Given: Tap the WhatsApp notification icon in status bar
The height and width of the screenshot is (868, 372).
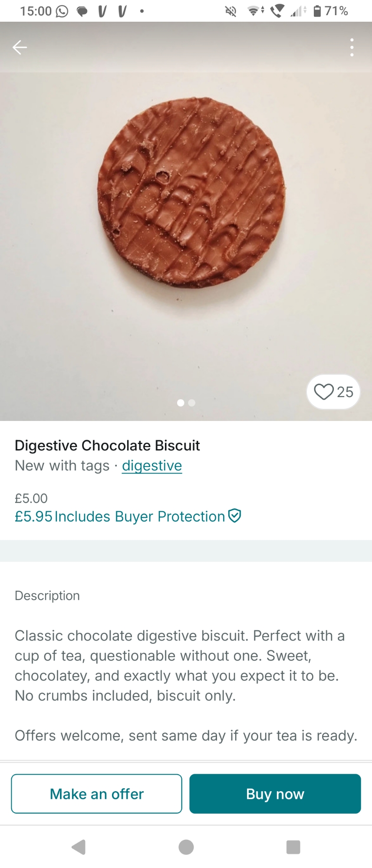Looking at the screenshot, I should 63,11.
